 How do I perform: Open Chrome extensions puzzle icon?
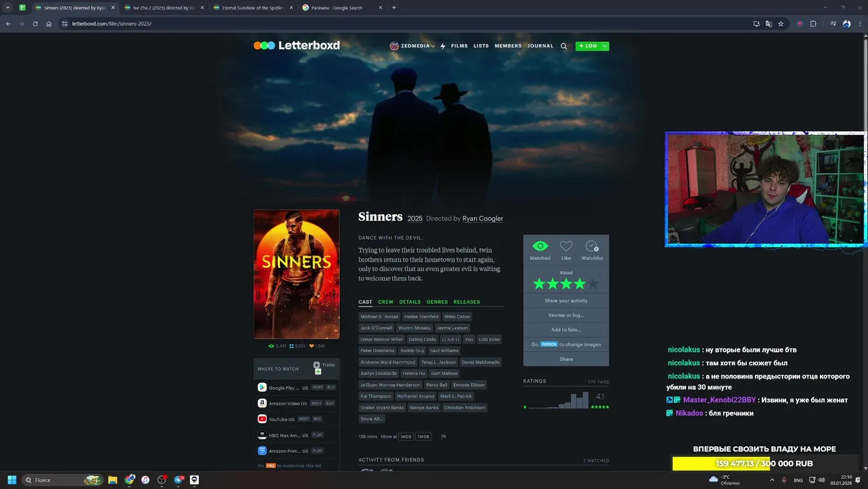coord(813,24)
